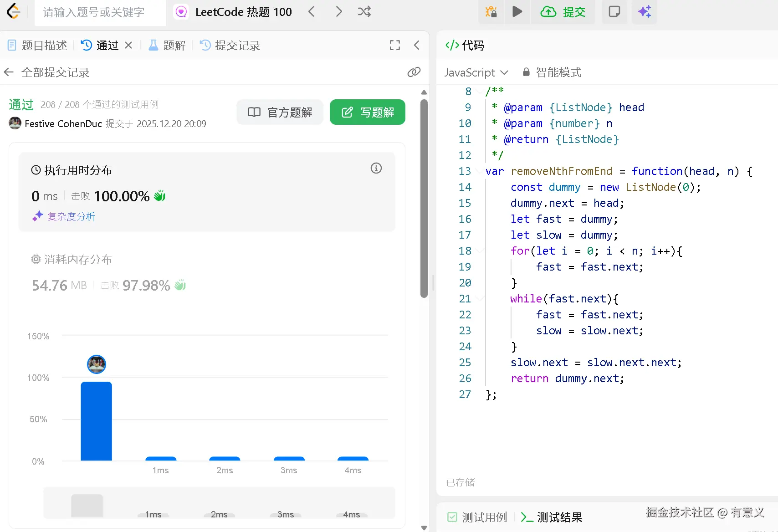Collapse the comment block at line 8
Image resolution: width=778 pixels, height=532 pixels.
479,92
